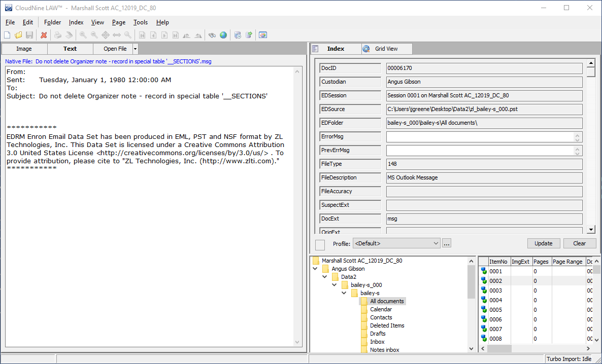
Task: Click the document icon beside item 0003
Action: [x=484, y=290]
